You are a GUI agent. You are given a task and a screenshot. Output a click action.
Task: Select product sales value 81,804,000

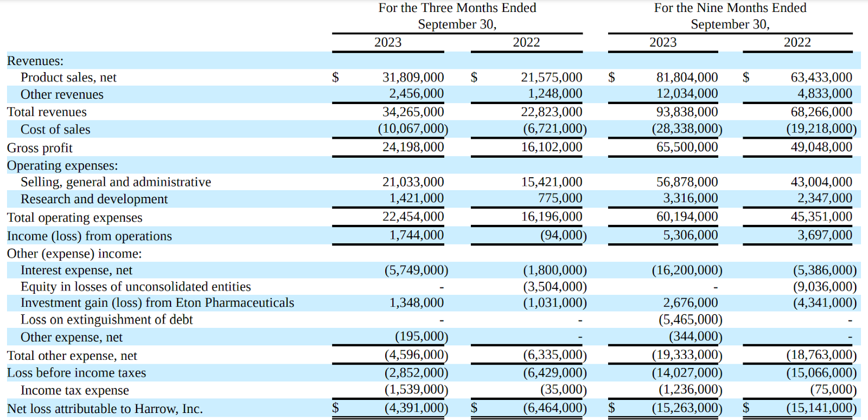click(687, 77)
